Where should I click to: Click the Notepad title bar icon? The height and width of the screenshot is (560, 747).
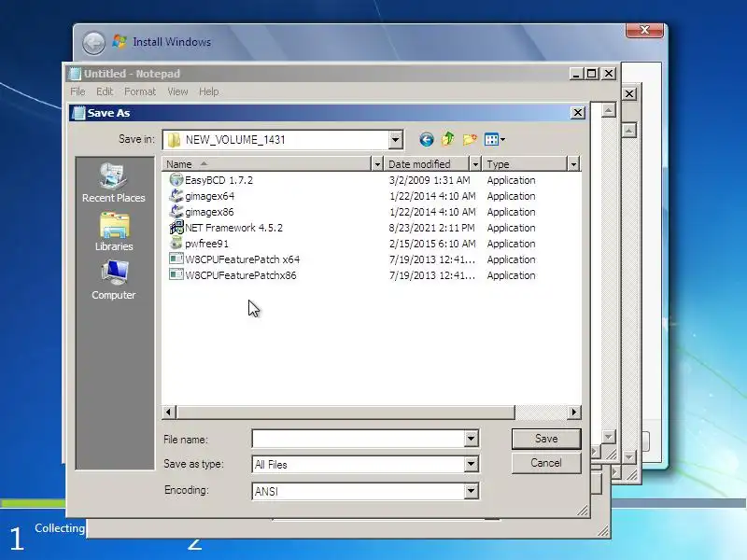pyautogui.click(x=76, y=74)
